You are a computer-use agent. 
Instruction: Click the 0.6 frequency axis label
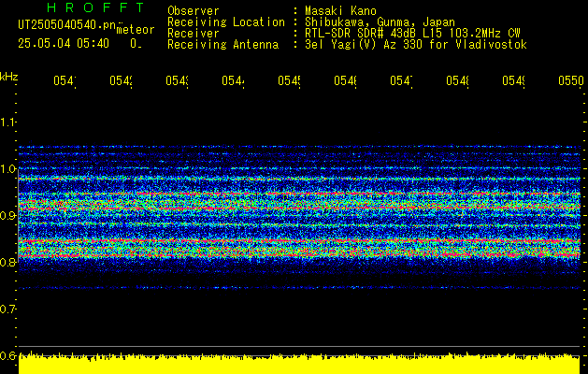7,355
